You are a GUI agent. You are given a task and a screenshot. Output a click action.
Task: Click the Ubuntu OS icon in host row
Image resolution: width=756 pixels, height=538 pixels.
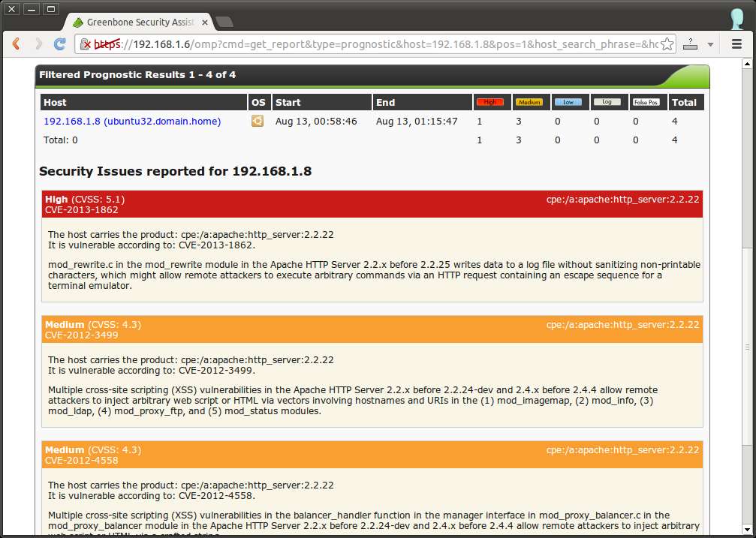pos(258,121)
